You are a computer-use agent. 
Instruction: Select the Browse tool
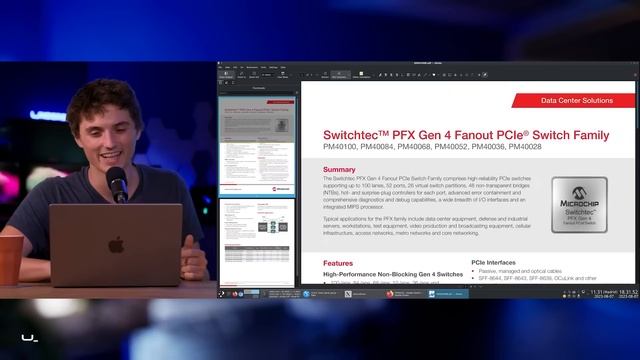point(325,74)
